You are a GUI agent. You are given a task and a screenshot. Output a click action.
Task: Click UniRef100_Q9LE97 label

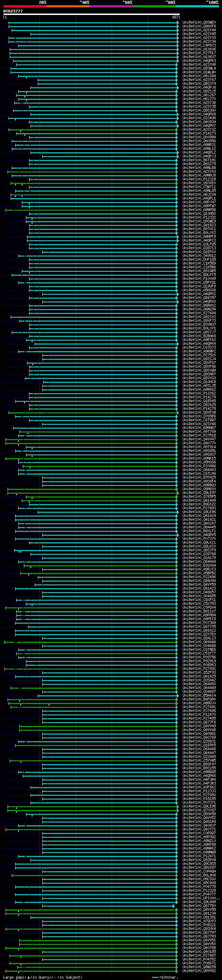click(199, 493)
